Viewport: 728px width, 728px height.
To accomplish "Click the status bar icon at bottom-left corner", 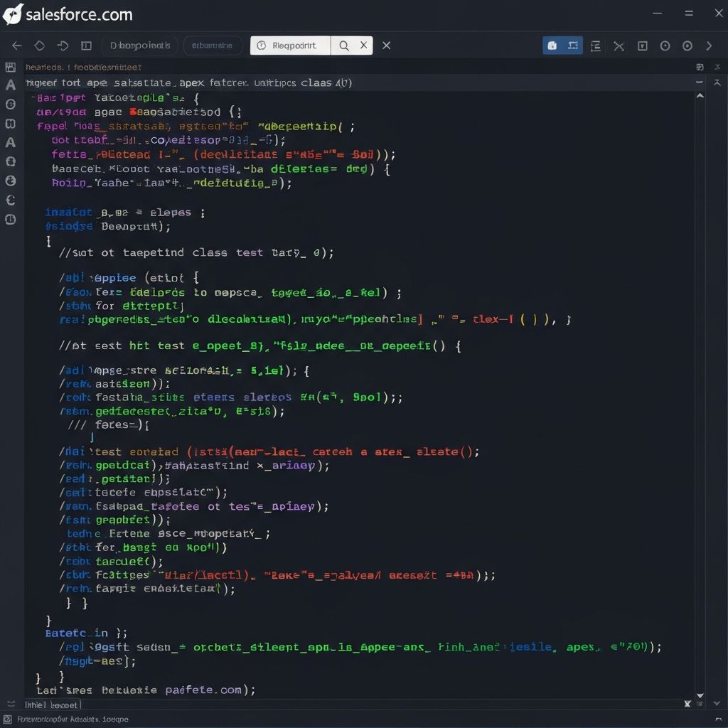I will click(9, 719).
